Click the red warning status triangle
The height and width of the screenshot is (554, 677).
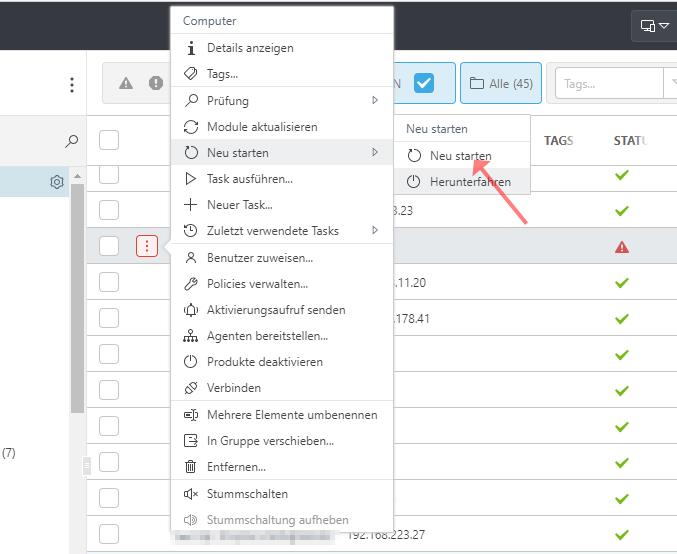point(622,247)
